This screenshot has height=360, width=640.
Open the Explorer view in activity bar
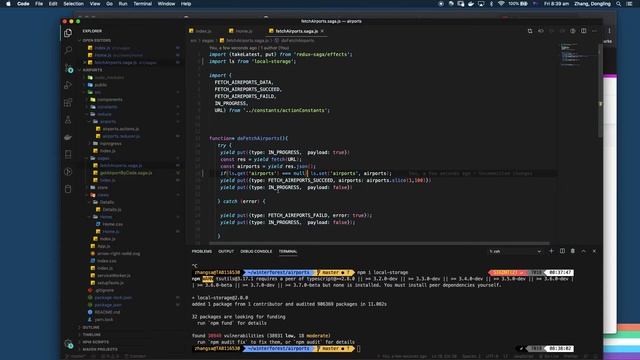click(68, 33)
